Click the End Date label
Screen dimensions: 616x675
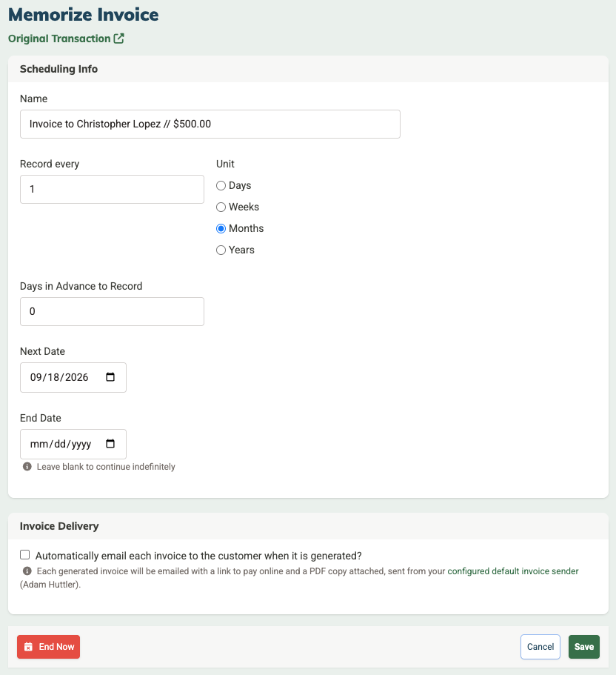(41, 418)
